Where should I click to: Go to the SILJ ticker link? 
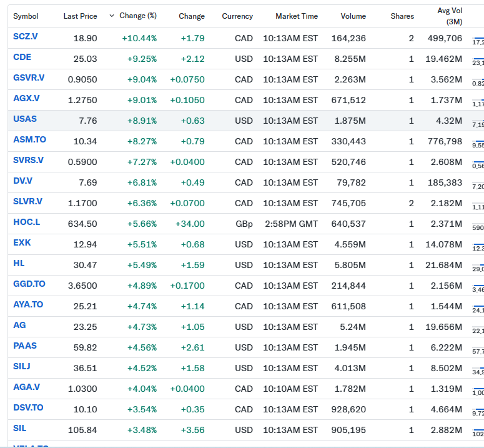click(x=23, y=366)
